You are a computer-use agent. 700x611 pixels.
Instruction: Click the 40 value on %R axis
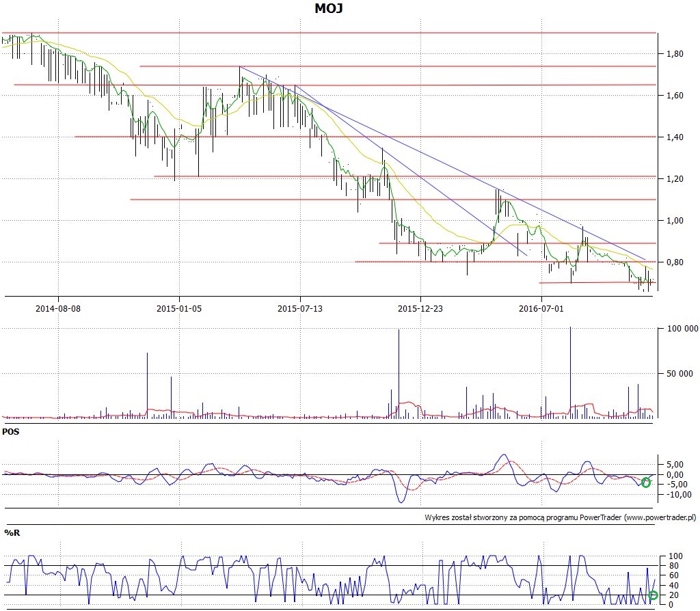(x=674, y=586)
